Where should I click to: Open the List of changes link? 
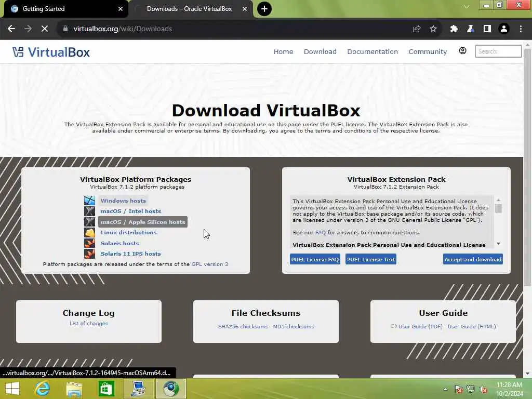88,324
